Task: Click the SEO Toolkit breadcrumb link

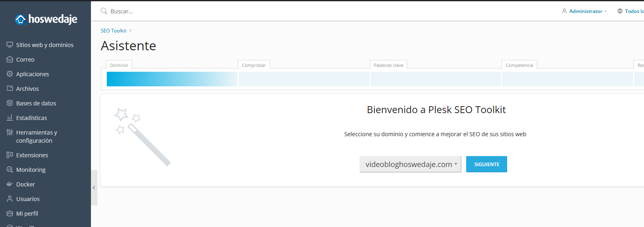Action: pos(114,30)
